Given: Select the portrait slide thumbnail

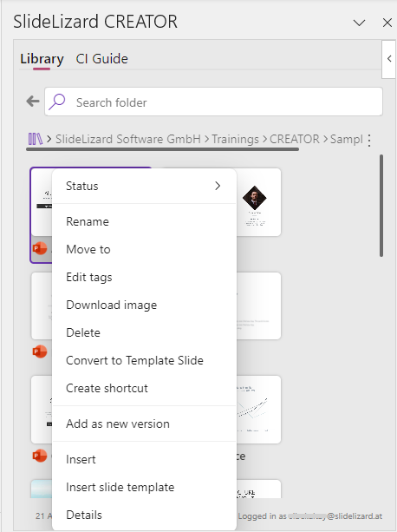Looking at the screenshot, I should click(258, 202).
